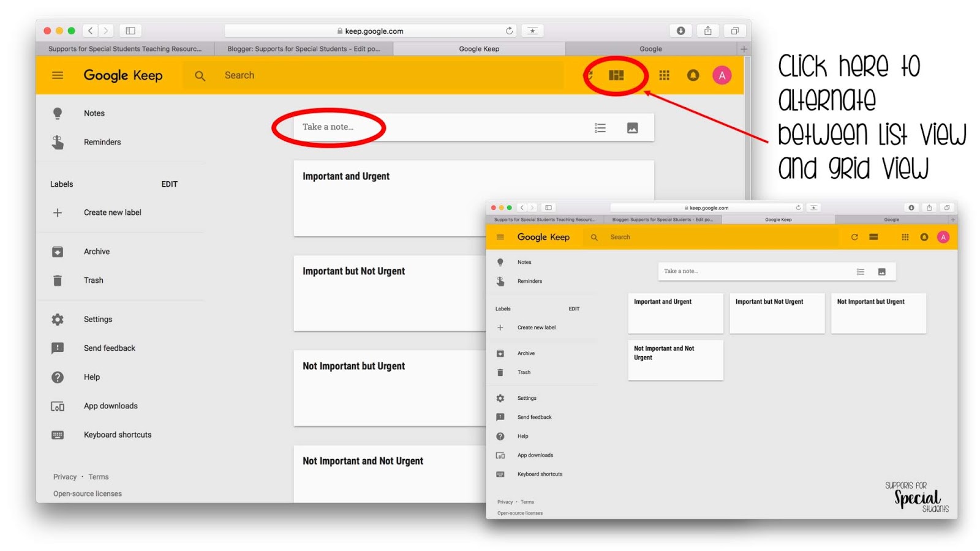Go back in the back Safari window

coord(91,31)
